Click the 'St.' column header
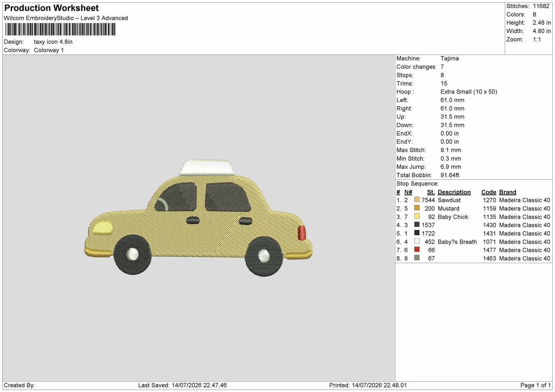 pyautogui.click(x=431, y=192)
